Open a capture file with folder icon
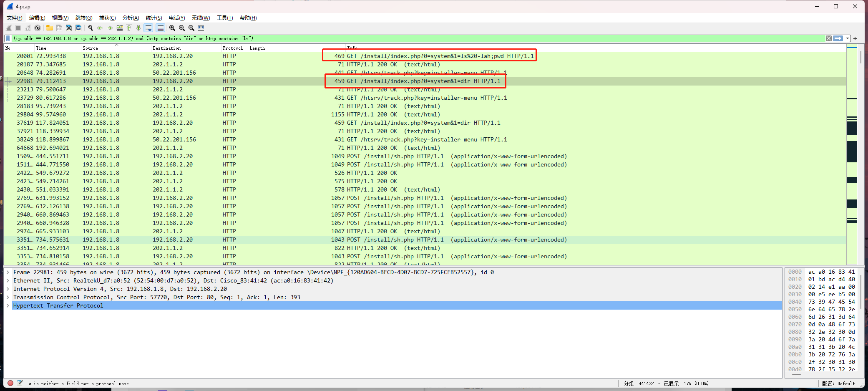 point(50,28)
